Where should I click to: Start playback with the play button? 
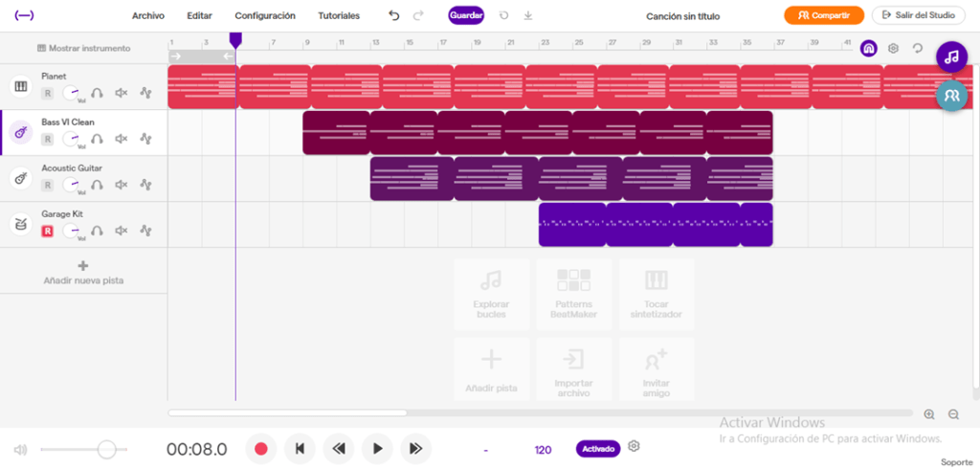(377, 449)
